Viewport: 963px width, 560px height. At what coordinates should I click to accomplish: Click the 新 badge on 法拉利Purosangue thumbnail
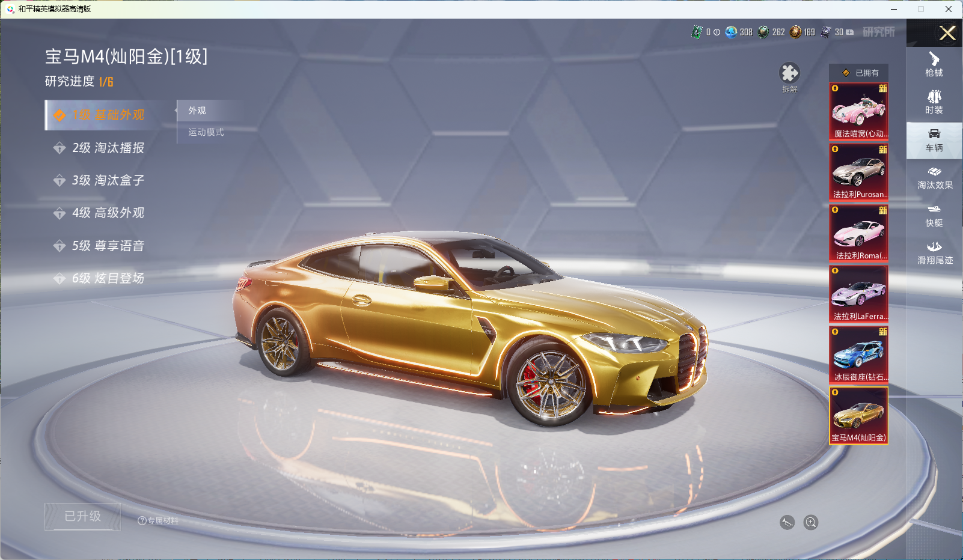(882, 150)
